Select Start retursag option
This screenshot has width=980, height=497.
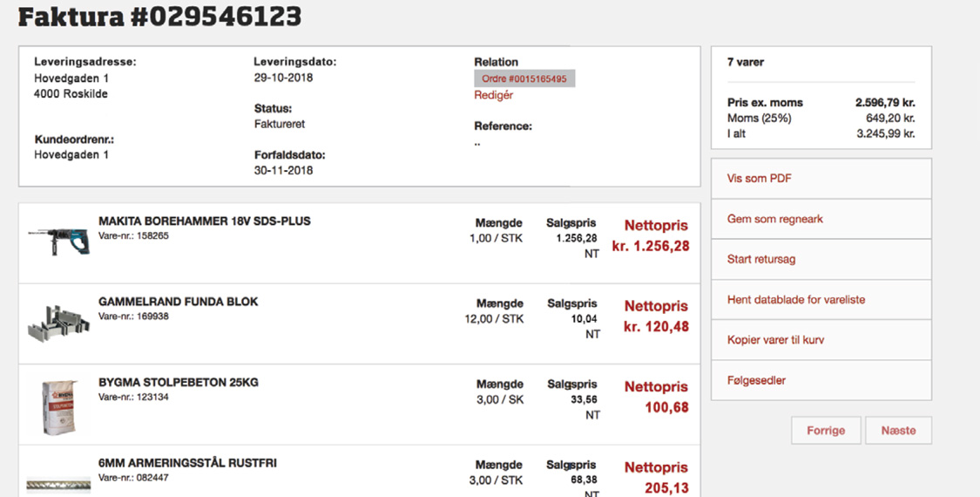coord(760,259)
